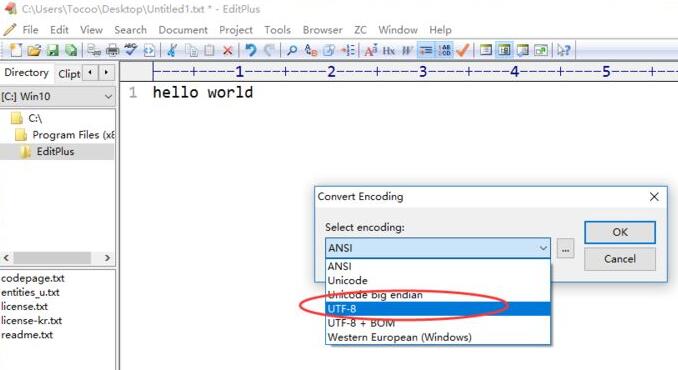
Task: Click the Save floppy disk icon
Action: (53, 51)
